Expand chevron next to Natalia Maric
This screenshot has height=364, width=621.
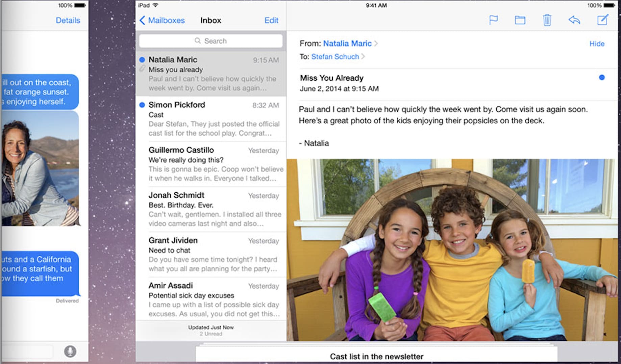click(x=376, y=44)
